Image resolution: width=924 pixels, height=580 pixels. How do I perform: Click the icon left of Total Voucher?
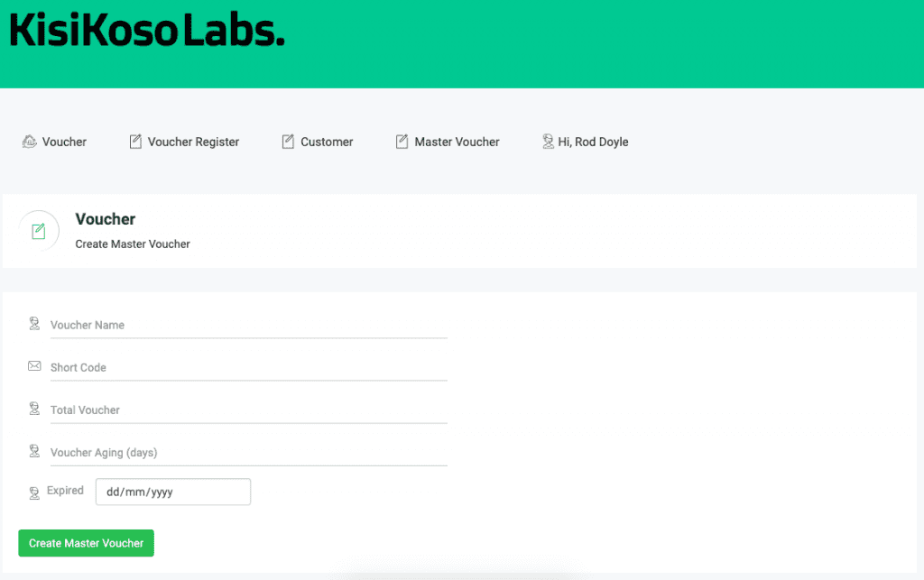tap(34, 409)
